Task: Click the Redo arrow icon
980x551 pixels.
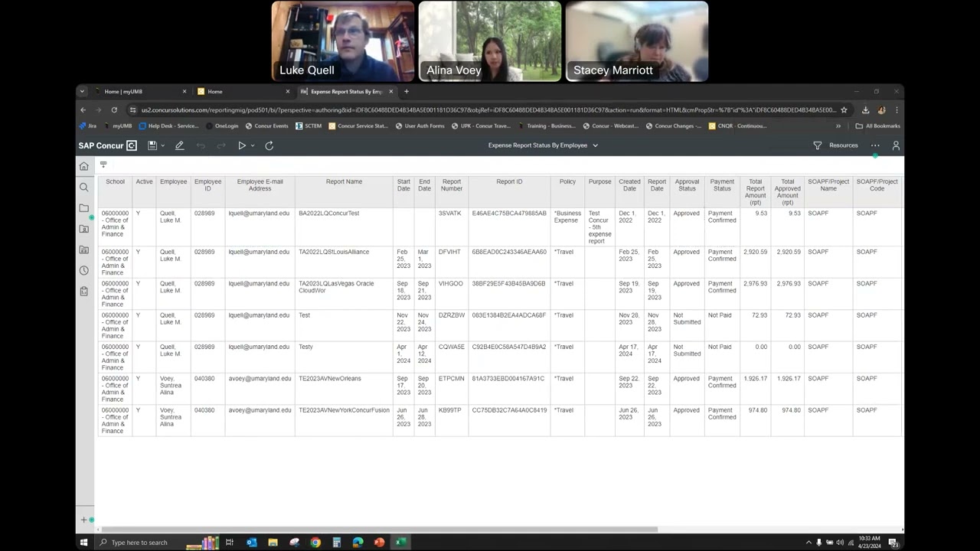Action: pyautogui.click(x=221, y=145)
